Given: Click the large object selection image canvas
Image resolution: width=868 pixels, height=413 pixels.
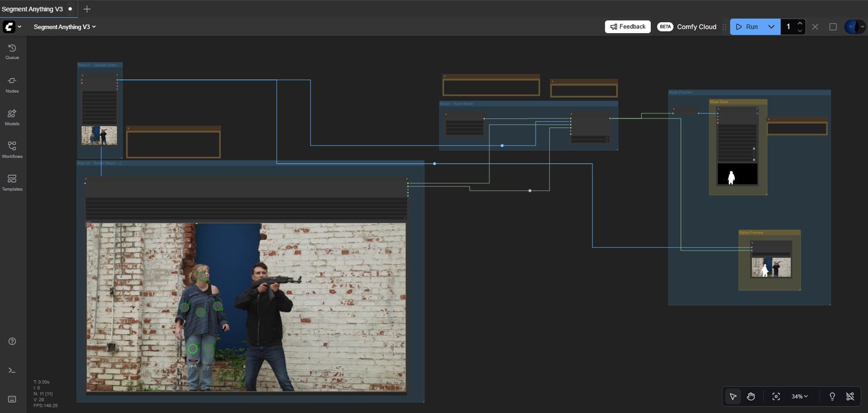Looking at the screenshot, I should click(246, 307).
